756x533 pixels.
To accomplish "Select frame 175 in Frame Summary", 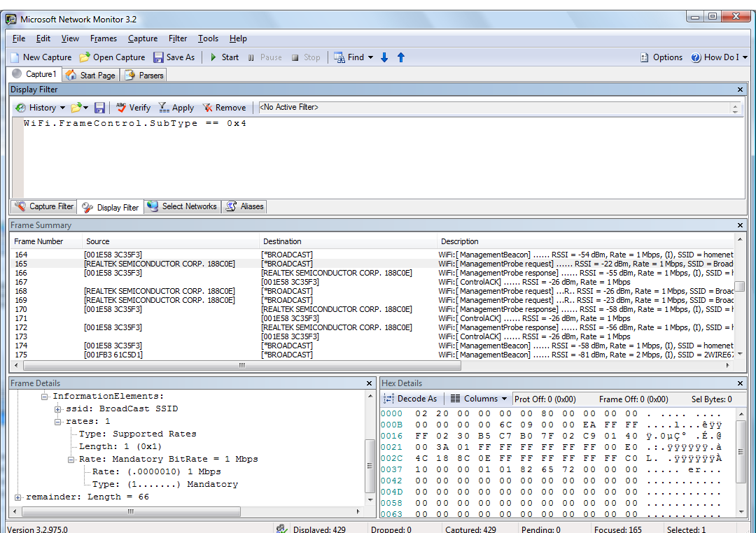I will [372, 355].
